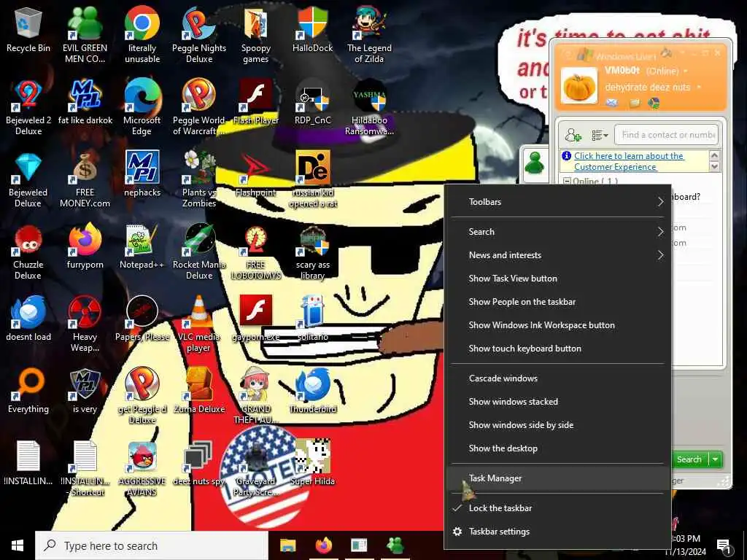Toggle Show Windows Ink Workspace button
The height and width of the screenshot is (560, 747).
pyautogui.click(x=557, y=325)
